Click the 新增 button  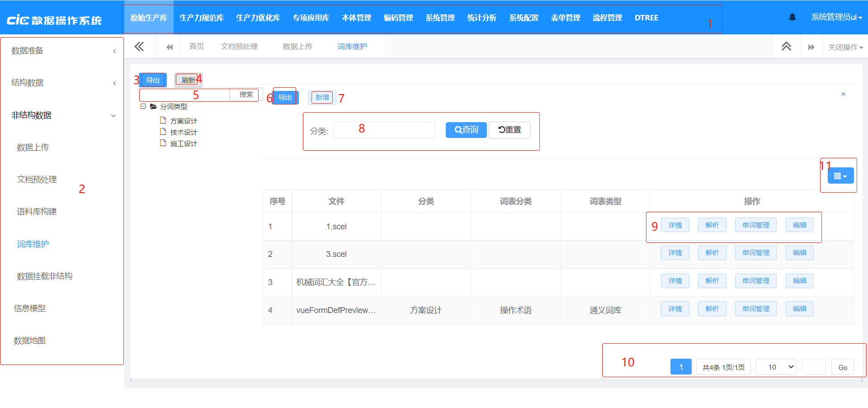(x=321, y=97)
